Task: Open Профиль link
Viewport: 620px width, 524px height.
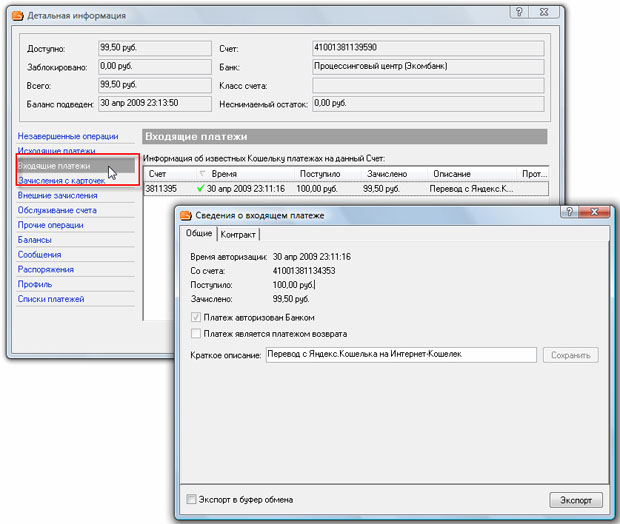Action: [x=35, y=284]
